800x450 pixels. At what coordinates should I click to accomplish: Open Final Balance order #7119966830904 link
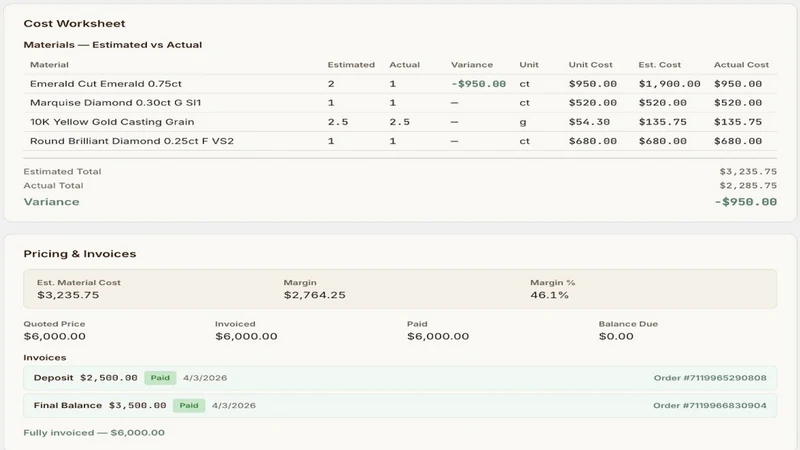[x=710, y=406]
